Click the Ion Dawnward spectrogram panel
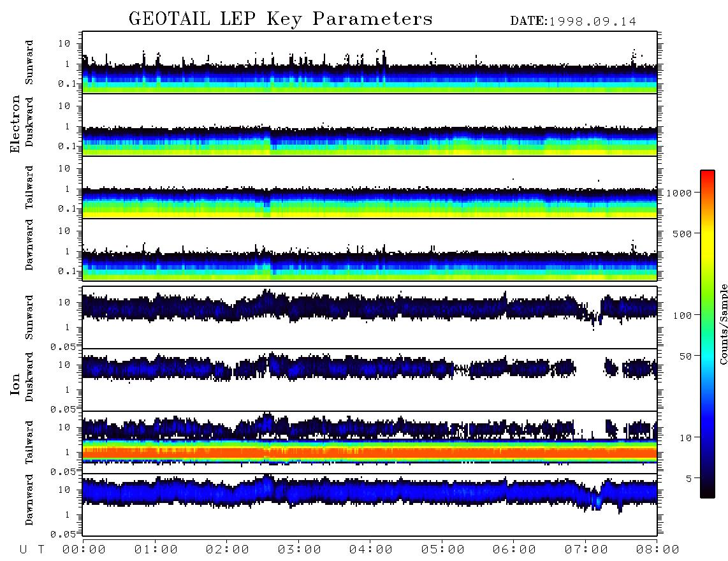This screenshot has height=561, width=728. (x=370, y=505)
